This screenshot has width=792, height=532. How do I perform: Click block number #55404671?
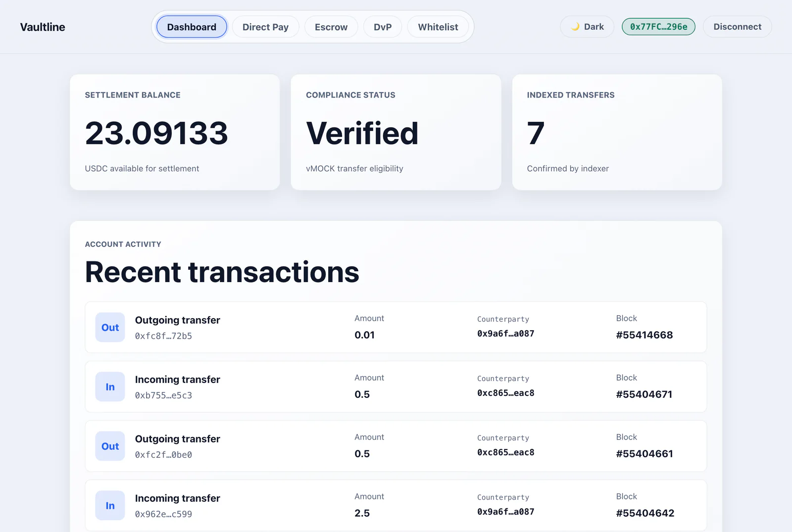[x=644, y=394]
